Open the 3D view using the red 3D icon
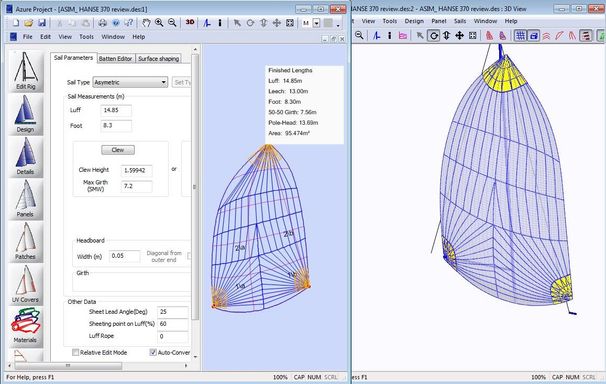 [x=190, y=22]
